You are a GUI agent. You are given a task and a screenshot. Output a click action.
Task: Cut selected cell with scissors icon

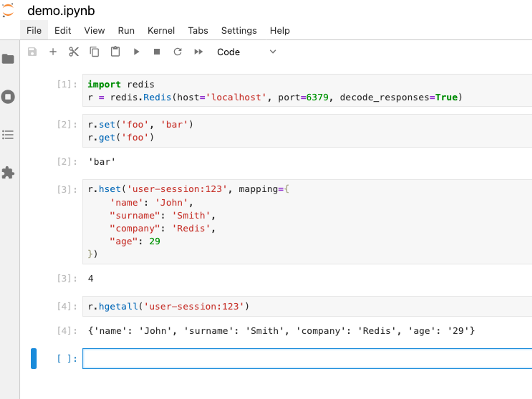[74, 52]
